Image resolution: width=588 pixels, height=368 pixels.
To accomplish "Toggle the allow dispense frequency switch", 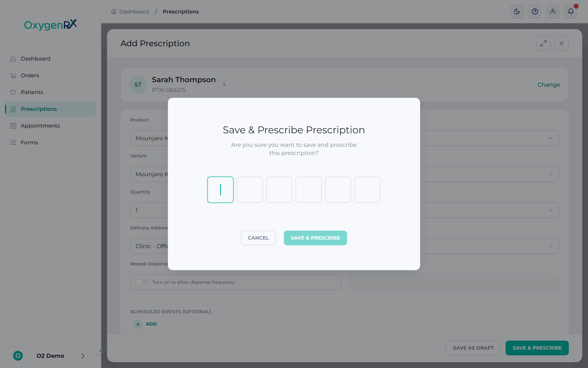I will (142, 282).
